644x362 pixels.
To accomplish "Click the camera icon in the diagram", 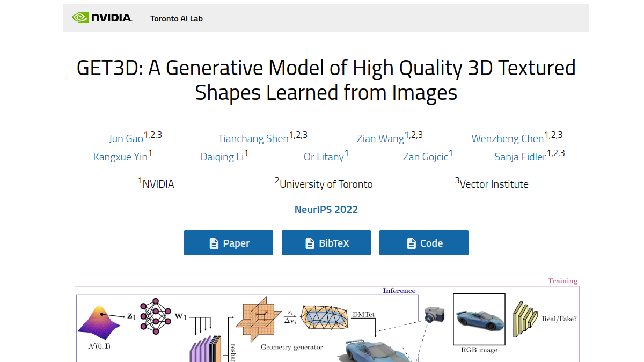I will [x=434, y=315].
